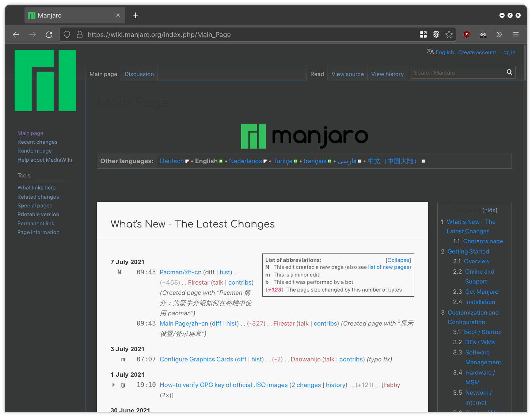
Task: Open the uBlock Origin extension popup
Action: point(466,34)
